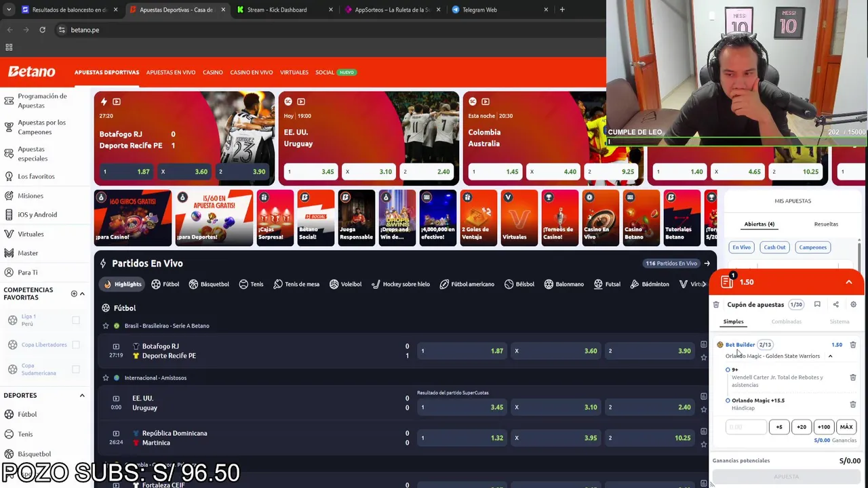Screen dimensions: 868x488
Task: Remove the Bet Builder selection
Action: [853, 345]
